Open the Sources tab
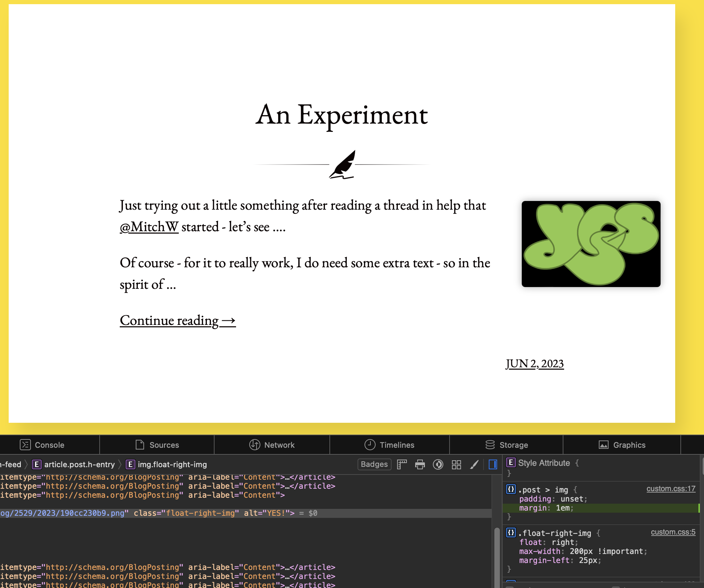 click(x=157, y=445)
